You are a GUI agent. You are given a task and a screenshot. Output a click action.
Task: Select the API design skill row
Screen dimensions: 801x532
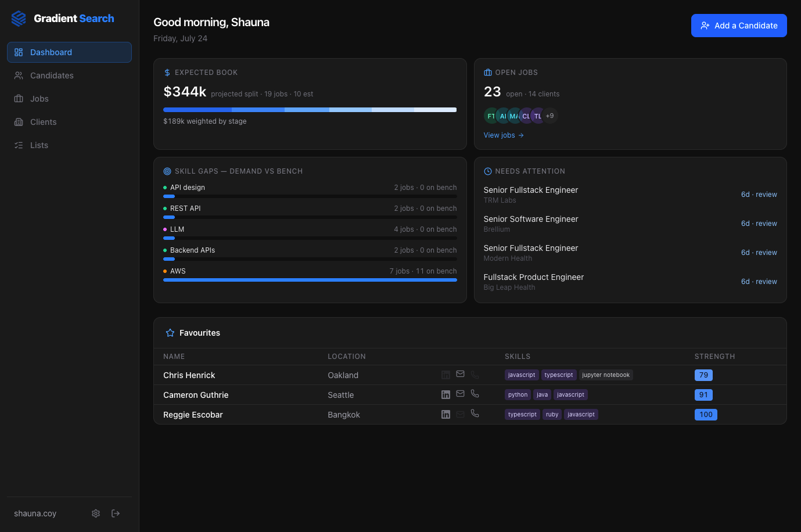[x=310, y=191]
